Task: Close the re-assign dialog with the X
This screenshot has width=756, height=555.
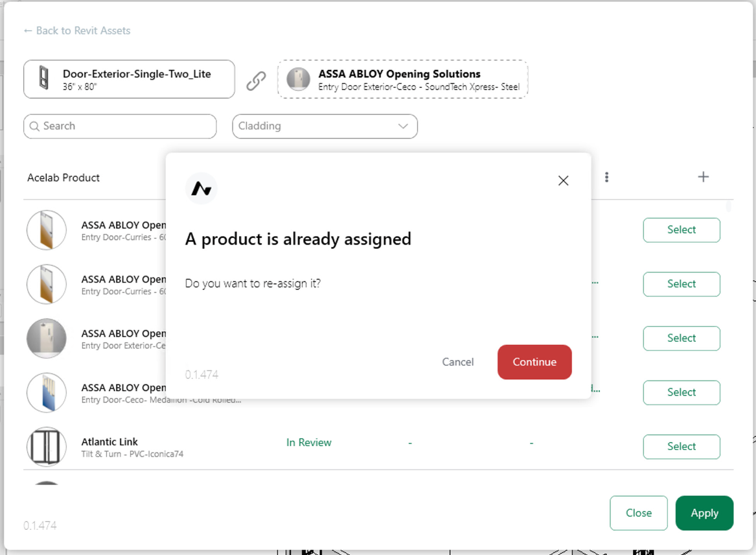Action: (x=563, y=180)
